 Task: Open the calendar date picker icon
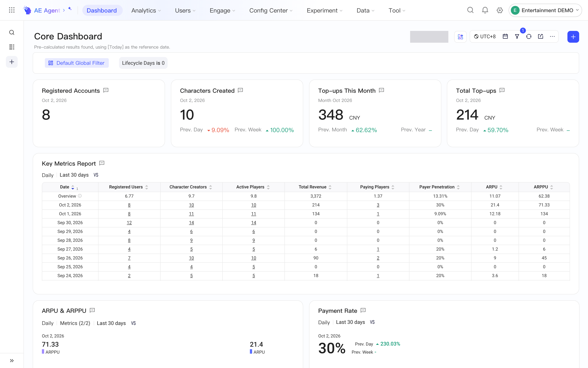point(505,36)
